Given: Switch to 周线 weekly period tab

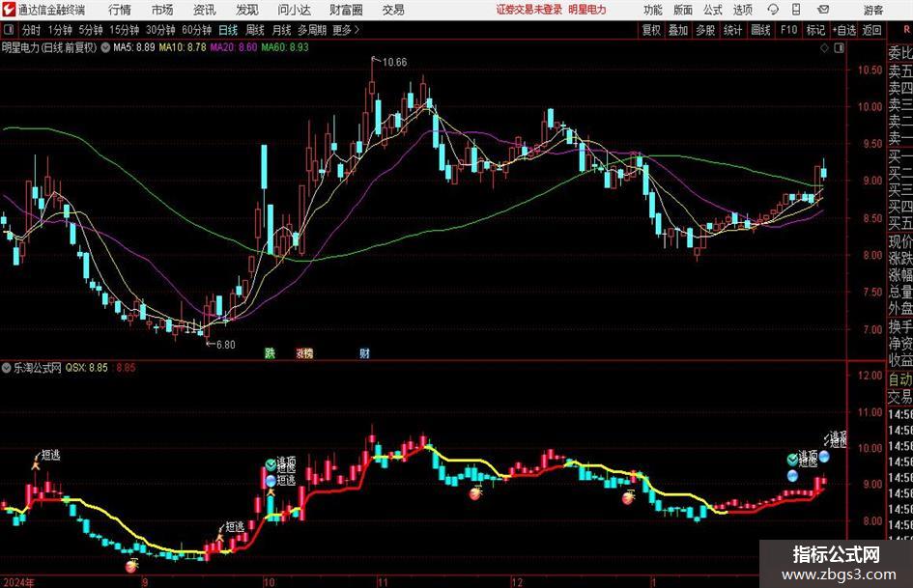Looking at the screenshot, I should point(255,30).
